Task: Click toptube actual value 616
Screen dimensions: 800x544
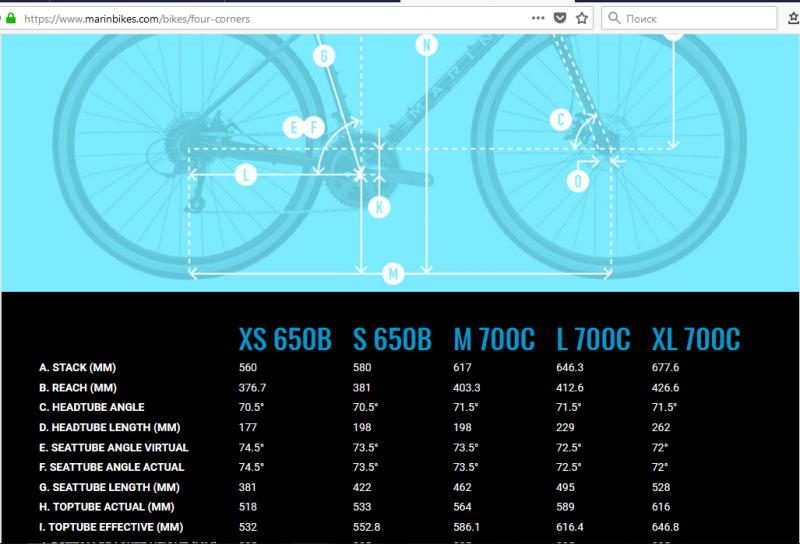Action: (x=661, y=507)
